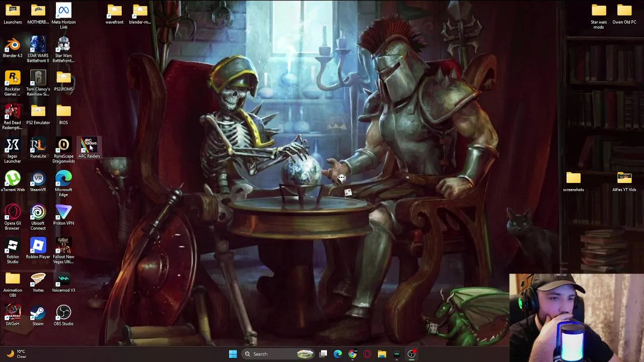This screenshot has height=362, width=644.
Task: Select Microsoft Edge desktop shortcut
Action: [63, 184]
